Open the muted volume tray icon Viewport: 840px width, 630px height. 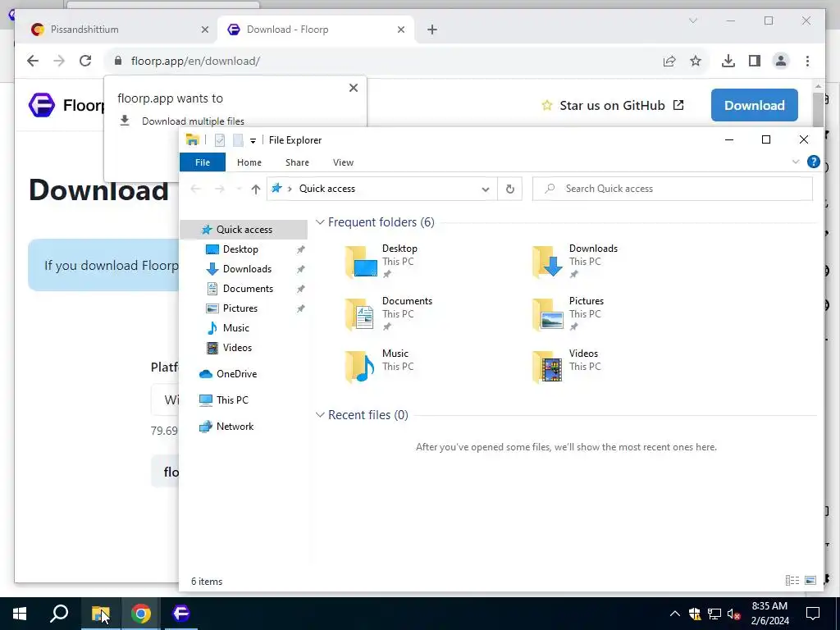[x=734, y=614]
